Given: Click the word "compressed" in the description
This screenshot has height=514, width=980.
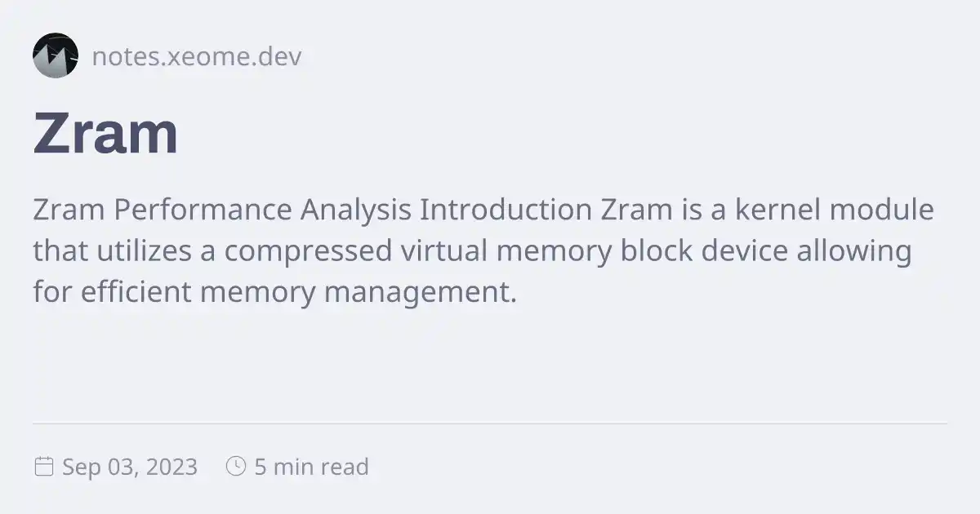Looking at the screenshot, I should (309, 250).
